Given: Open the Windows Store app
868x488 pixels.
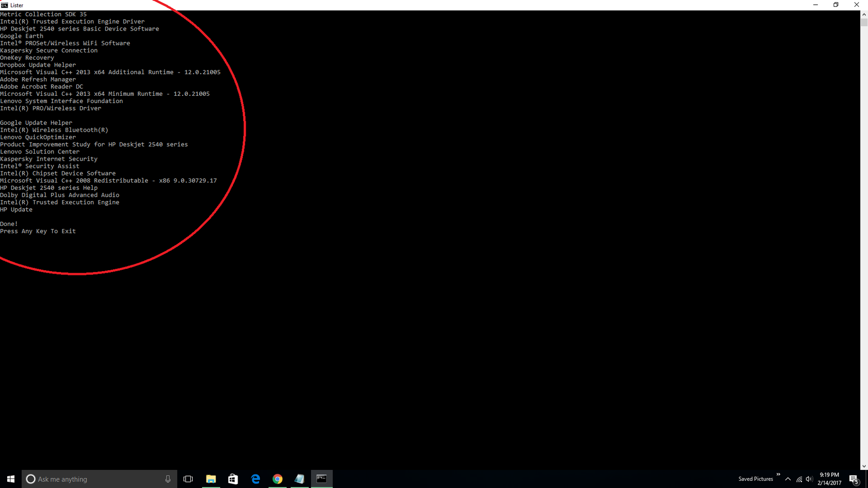Looking at the screenshot, I should tap(233, 478).
